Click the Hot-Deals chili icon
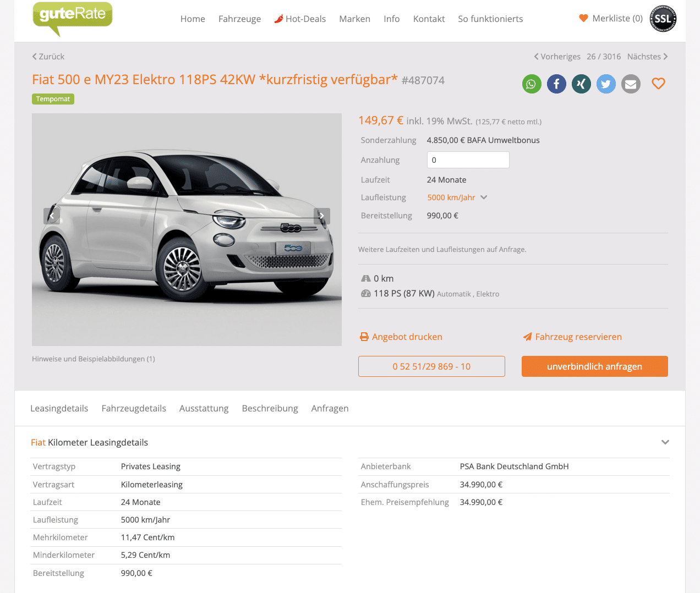 [x=279, y=19]
